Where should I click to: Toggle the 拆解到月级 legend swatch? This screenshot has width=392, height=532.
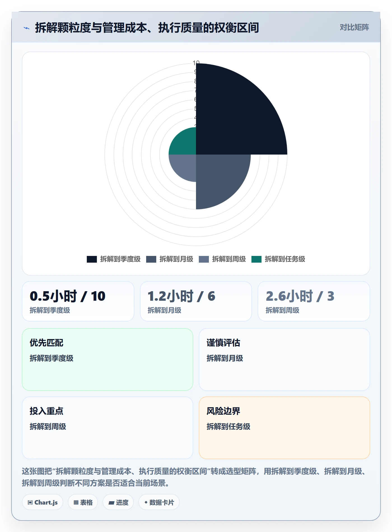pyautogui.click(x=151, y=259)
